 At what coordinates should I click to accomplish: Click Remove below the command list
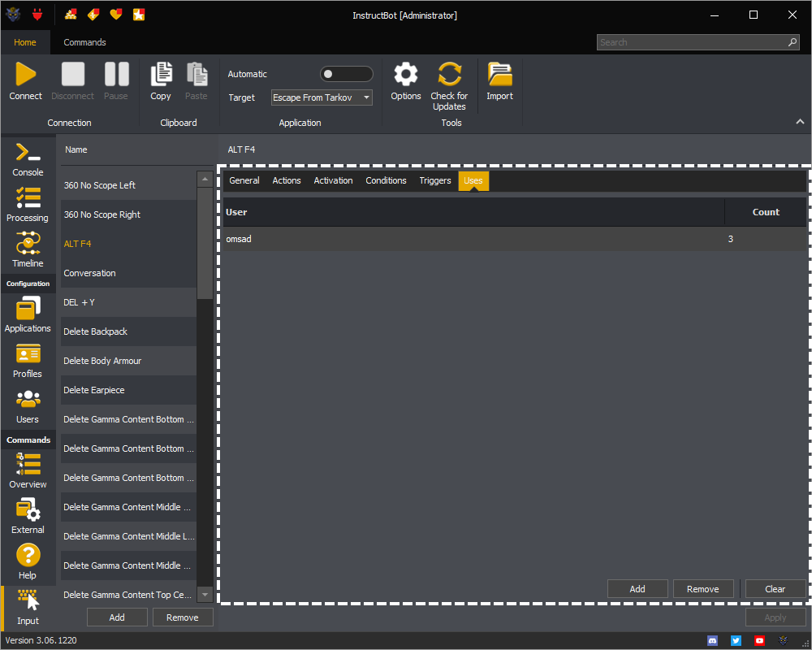pyautogui.click(x=183, y=617)
